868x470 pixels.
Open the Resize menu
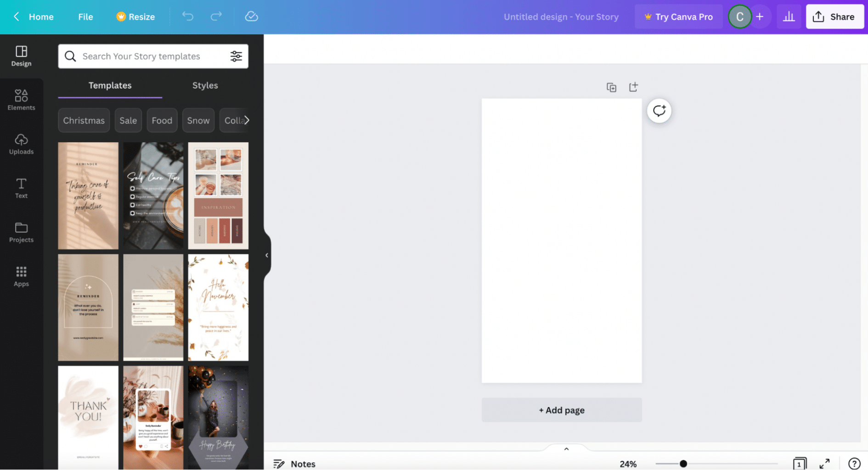click(135, 17)
